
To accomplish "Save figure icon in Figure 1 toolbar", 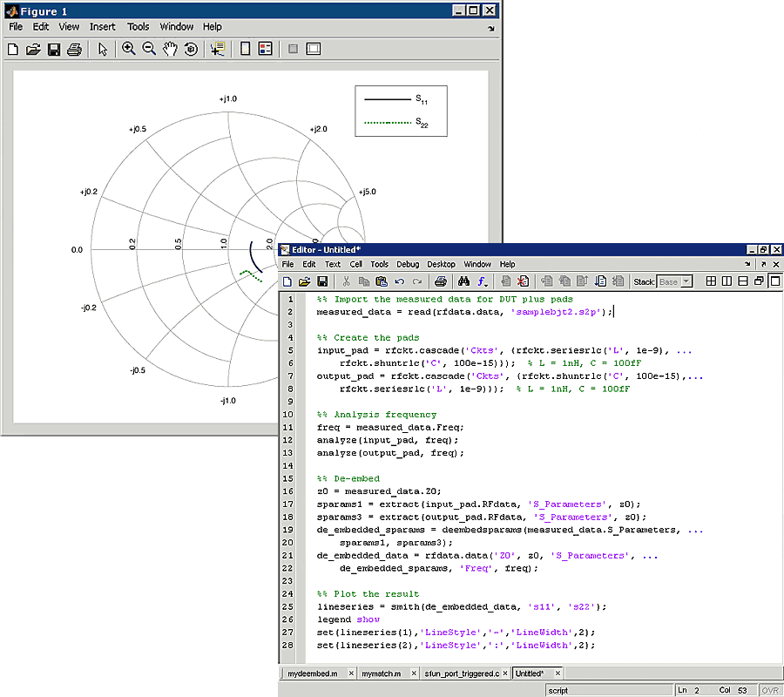I will point(53,49).
